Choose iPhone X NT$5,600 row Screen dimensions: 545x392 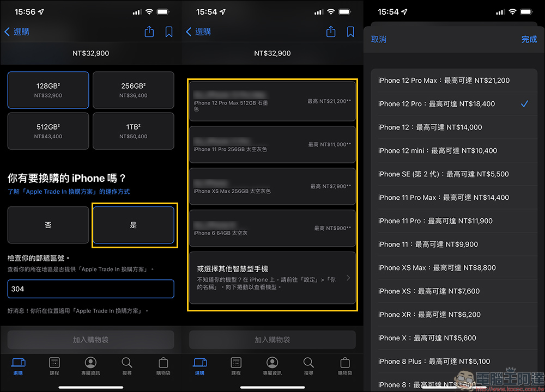(x=454, y=338)
